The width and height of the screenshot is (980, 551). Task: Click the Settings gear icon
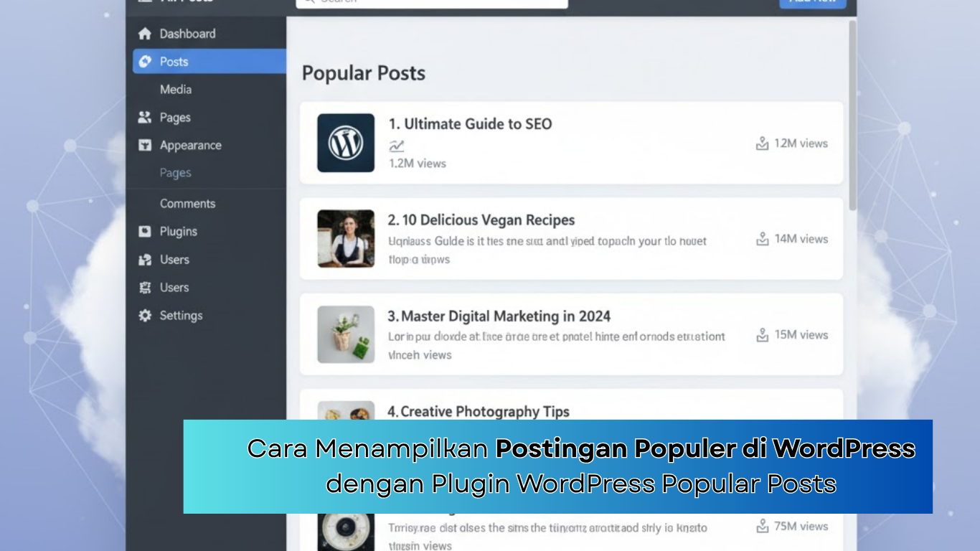pyautogui.click(x=145, y=316)
